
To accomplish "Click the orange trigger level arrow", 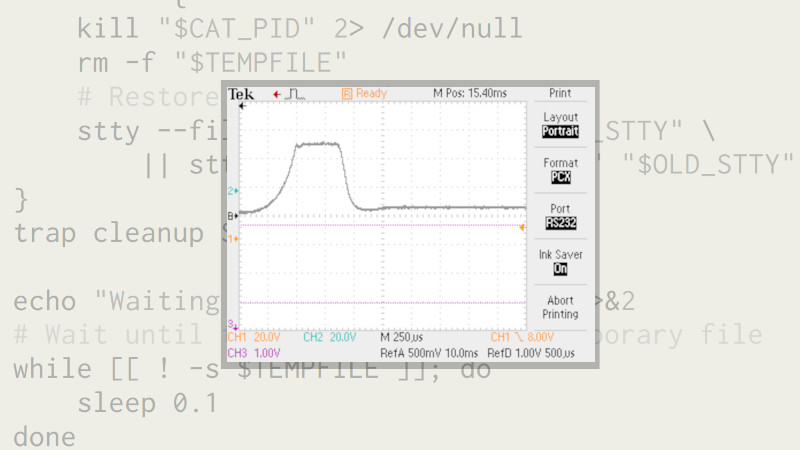I will click(x=522, y=227).
